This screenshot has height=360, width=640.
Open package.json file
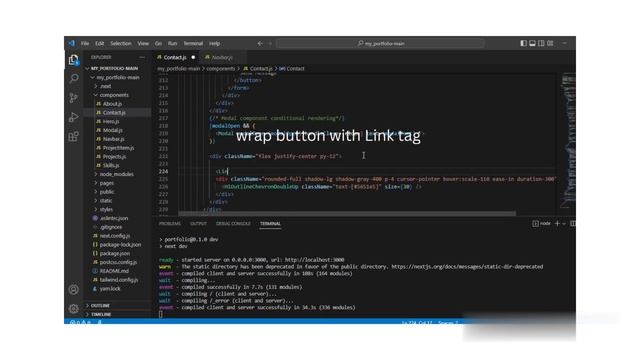click(114, 253)
